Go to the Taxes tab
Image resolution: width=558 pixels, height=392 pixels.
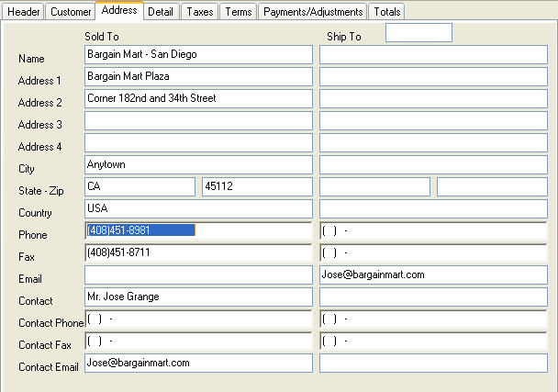pyautogui.click(x=199, y=12)
